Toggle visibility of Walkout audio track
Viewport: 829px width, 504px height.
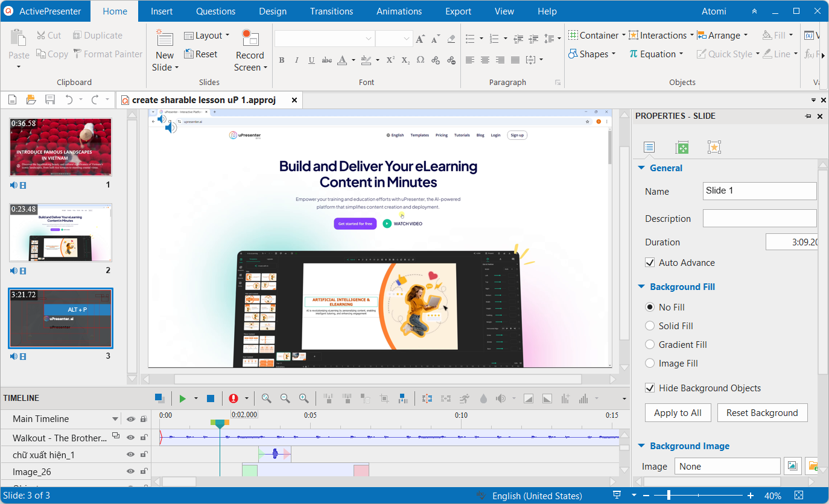[x=130, y=438]
